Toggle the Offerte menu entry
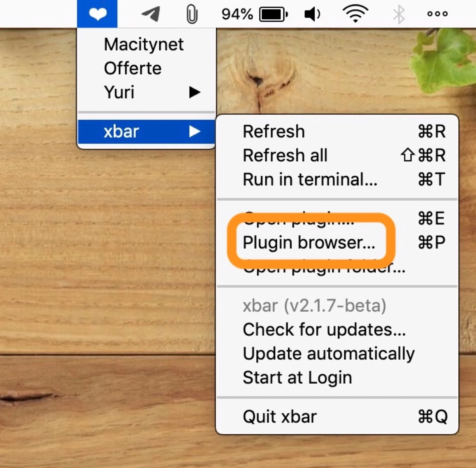 coord(133,68)
